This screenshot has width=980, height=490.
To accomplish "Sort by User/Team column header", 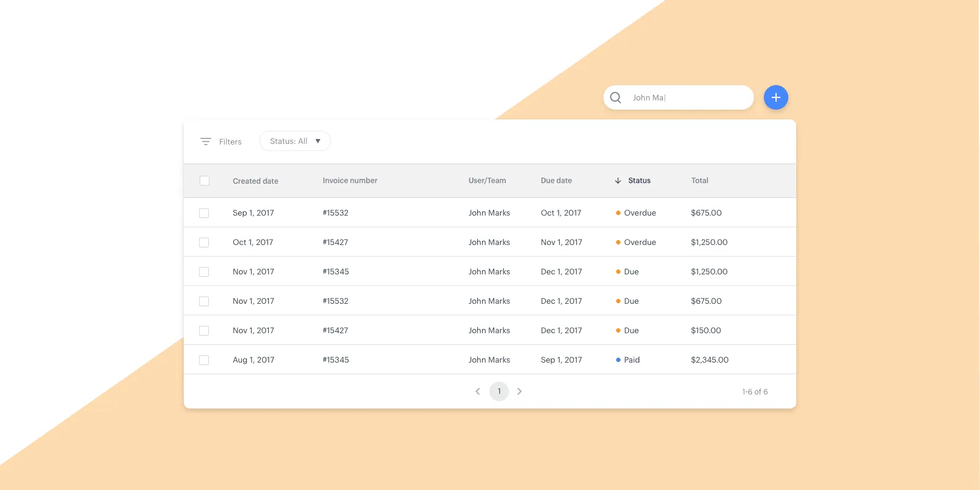I will point(487,181).
